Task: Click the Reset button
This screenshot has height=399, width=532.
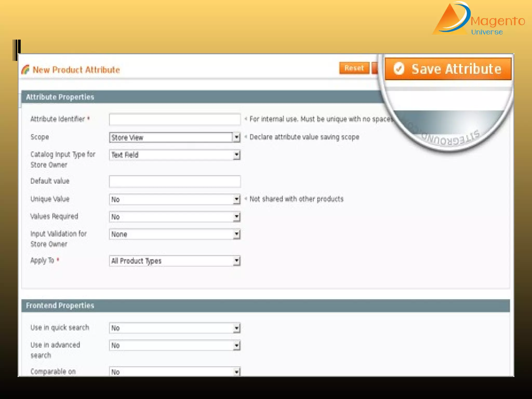Action: click(354, 68)
